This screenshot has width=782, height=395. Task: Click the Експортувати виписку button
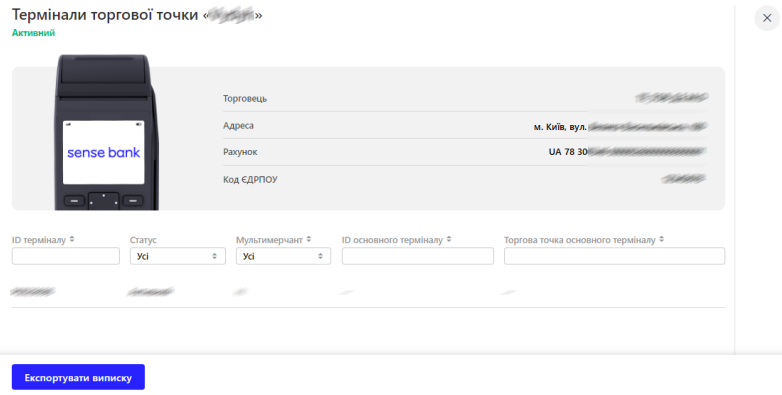coord(78,377)
